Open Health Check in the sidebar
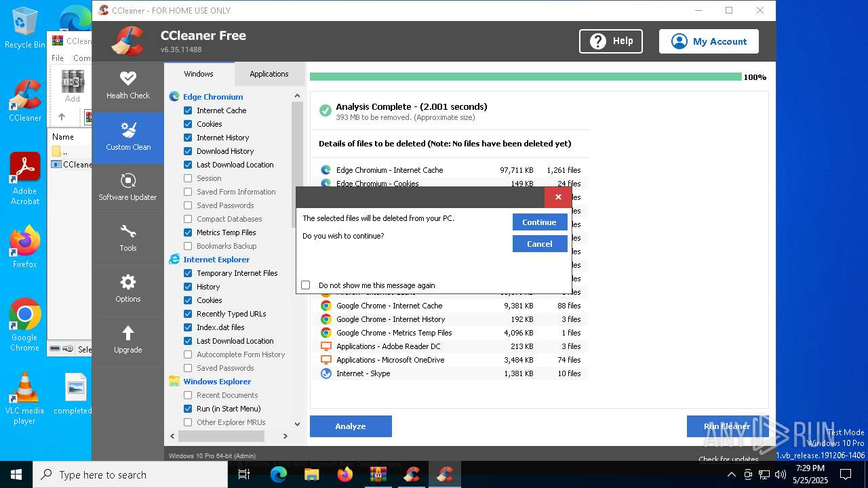868x488 pixels. (127, 86)
